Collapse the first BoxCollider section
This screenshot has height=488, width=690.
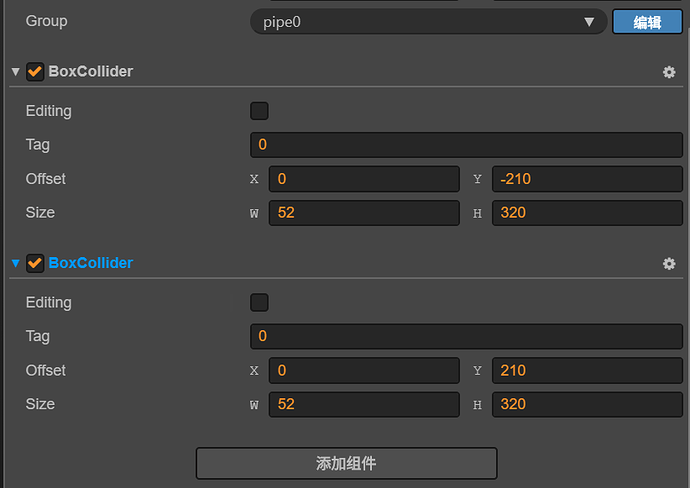coord(15,72)
